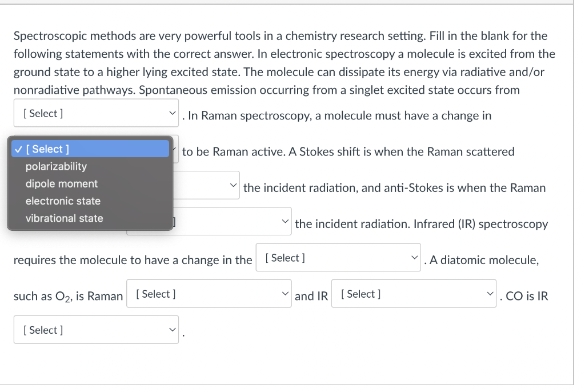Expand the "and IR" dropdown via its chevron
The height and width of the screenshot is (392, 585).
490,293
